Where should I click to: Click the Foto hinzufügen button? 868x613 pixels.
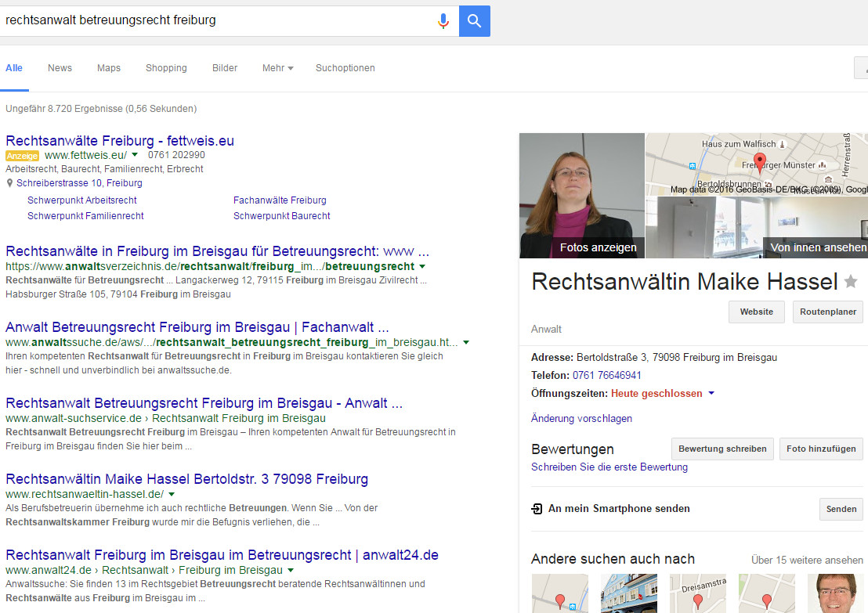821,449
